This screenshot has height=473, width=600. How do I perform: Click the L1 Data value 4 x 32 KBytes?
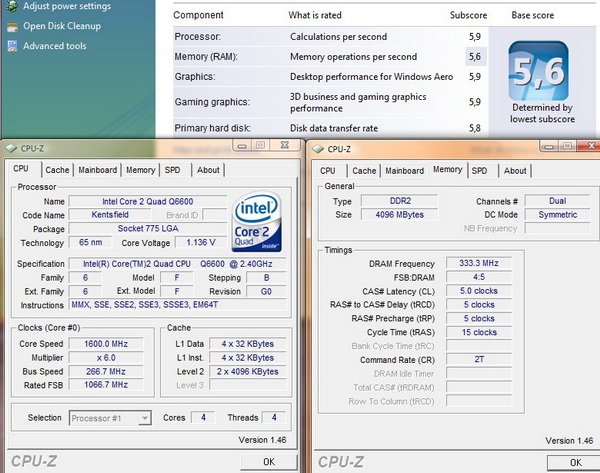point(248,344)
